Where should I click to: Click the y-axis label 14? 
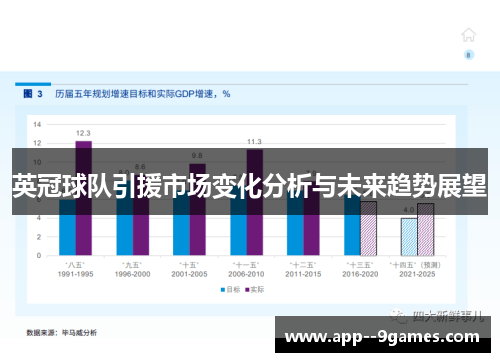(x=37, y=125)
